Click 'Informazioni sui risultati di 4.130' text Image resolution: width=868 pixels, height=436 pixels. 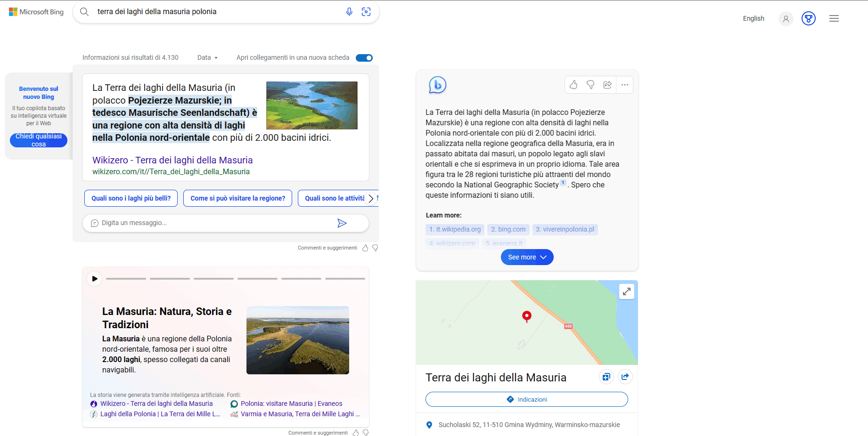point(131,57)
